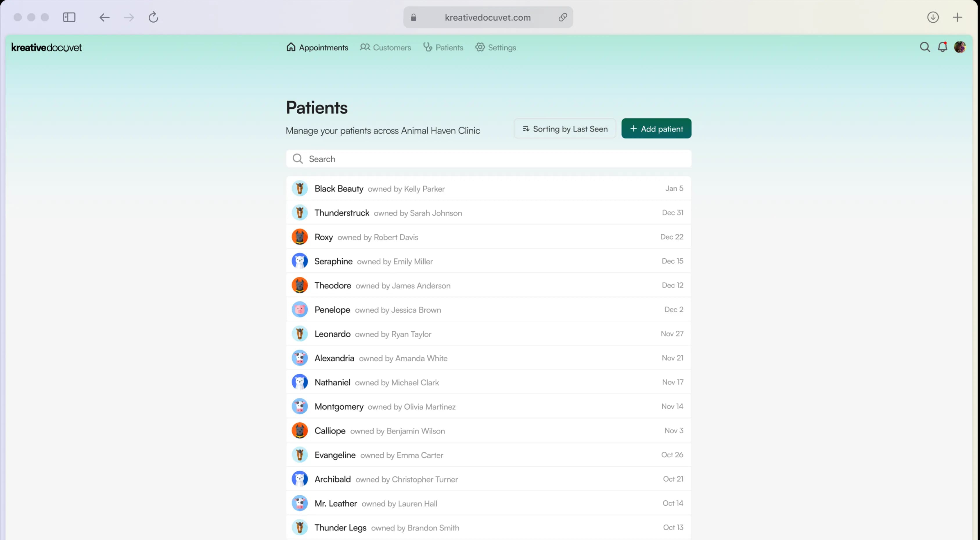
Task: Reload the page with the refresh icon
Action: coord(153,17)
